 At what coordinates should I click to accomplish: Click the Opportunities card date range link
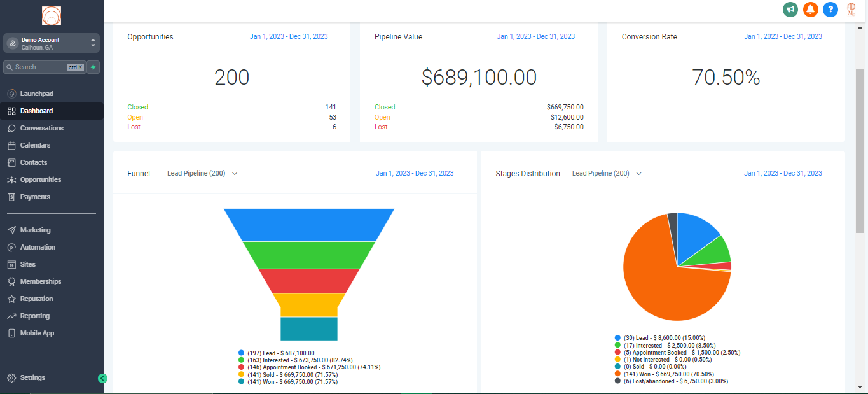[x=289, y=37]
